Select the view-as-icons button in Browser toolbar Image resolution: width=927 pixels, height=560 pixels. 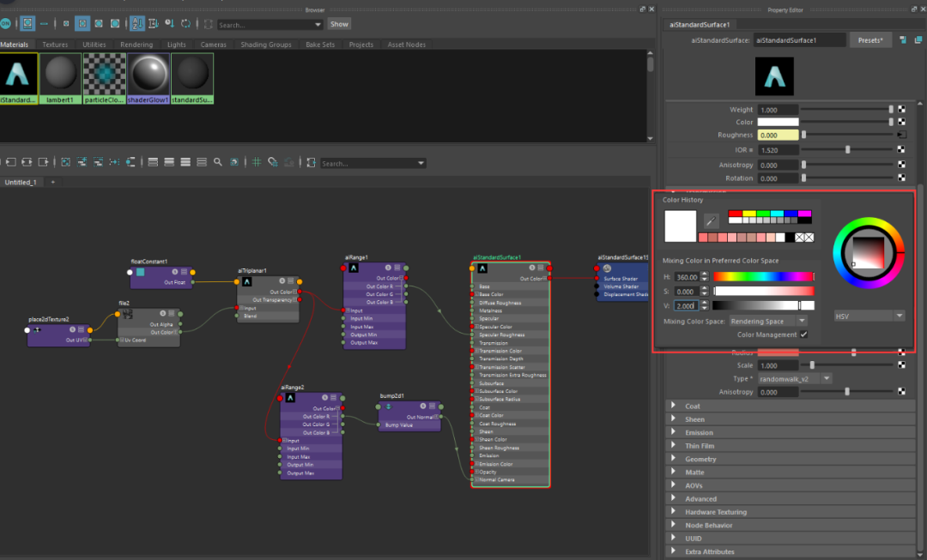27,24
